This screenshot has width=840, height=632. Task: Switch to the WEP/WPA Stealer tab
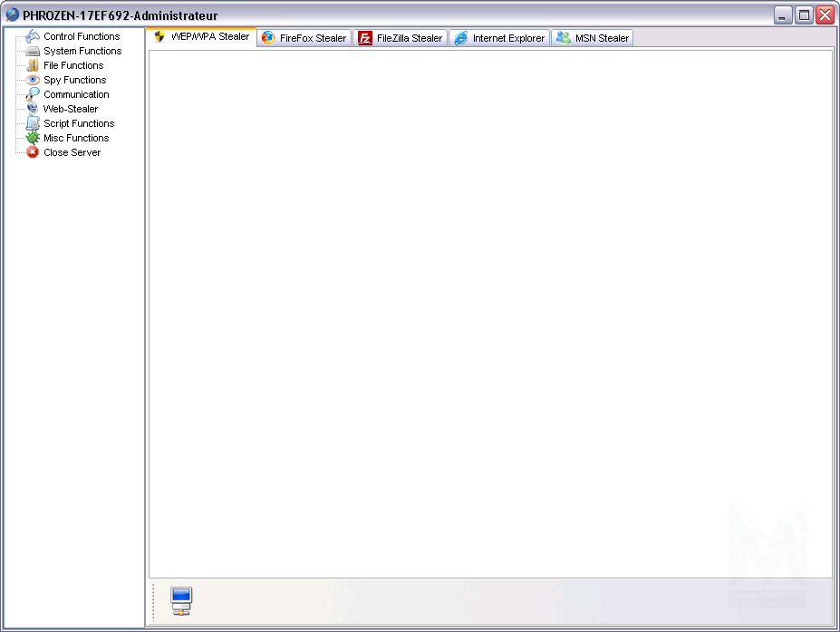coord(201,37)
